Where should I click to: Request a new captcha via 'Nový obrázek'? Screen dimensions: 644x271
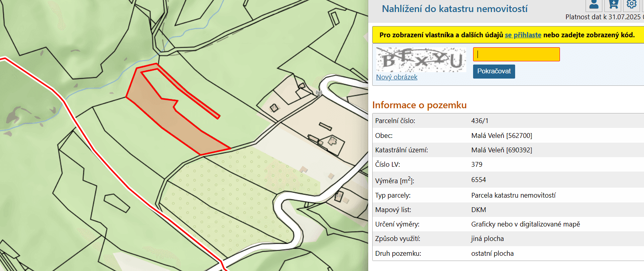(396, 77)
